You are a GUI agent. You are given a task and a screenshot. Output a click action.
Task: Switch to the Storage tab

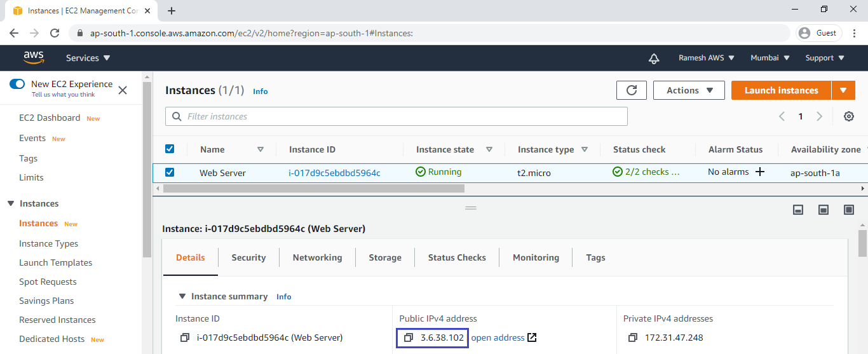coord(385,257)
